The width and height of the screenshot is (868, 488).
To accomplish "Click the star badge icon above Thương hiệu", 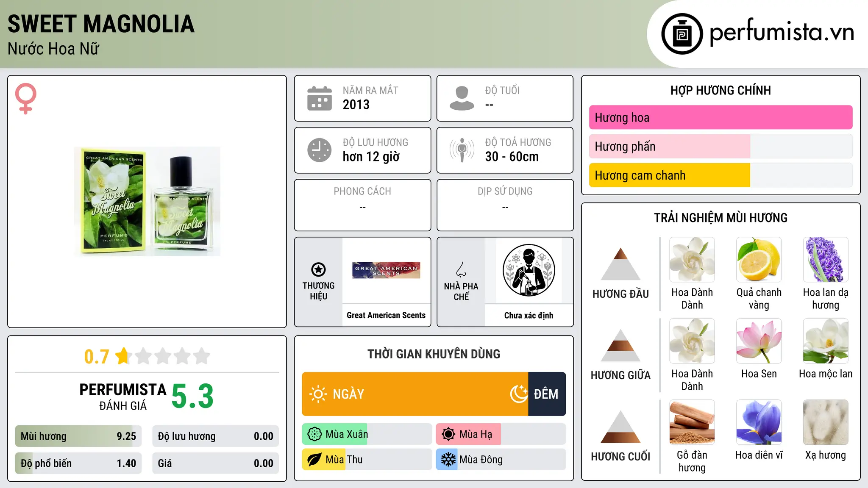I will click(x=318, y=269).
